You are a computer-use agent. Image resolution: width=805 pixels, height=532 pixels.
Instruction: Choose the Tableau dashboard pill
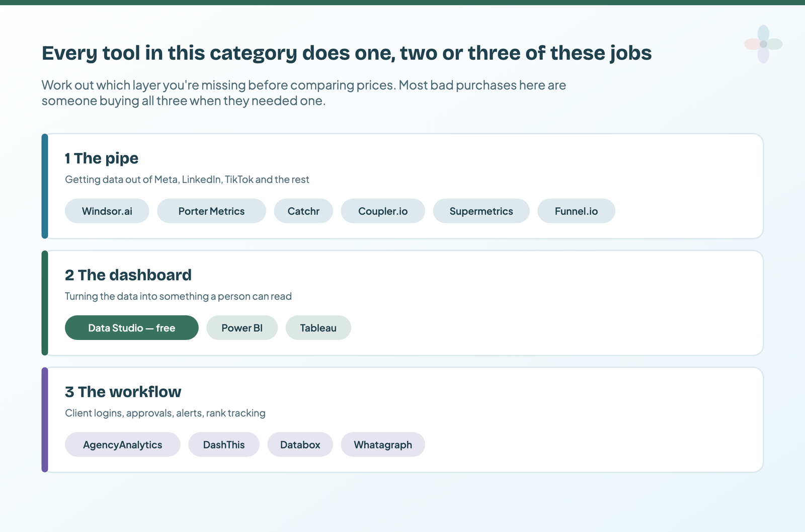point(318,328)
